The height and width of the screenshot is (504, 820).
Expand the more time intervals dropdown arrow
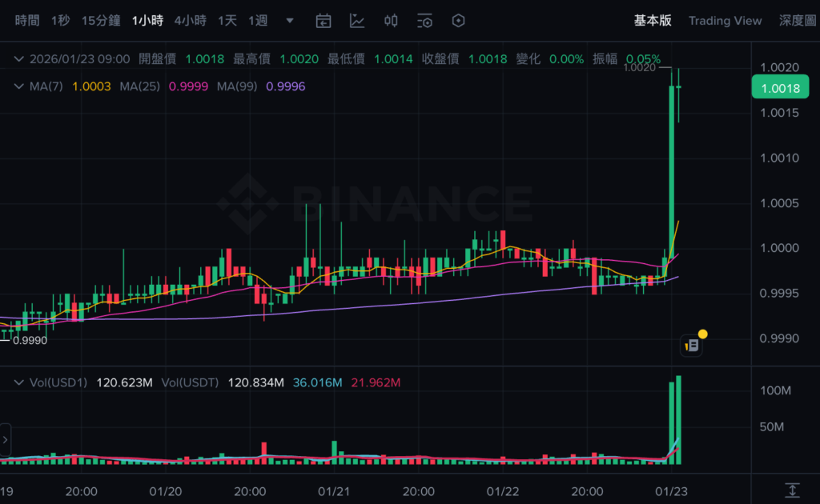(x=290, y=21)
